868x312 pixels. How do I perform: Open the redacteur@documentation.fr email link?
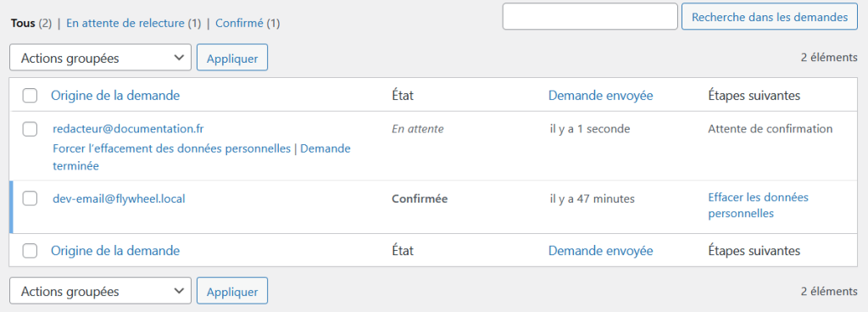tap(128, 129)
